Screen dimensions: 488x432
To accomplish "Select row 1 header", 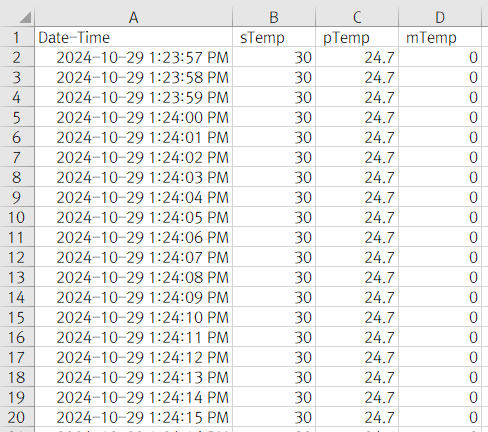I will [17, 37].
